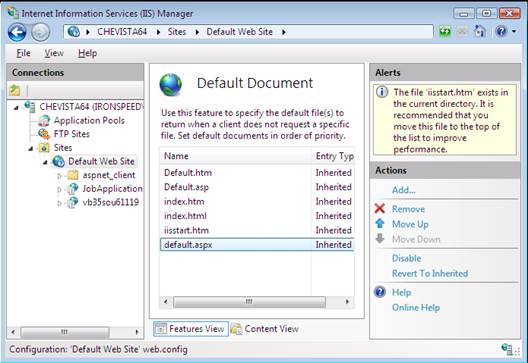Open breadcrumb arrow after CHEVISTA64
Screen dimensions: 528x363
point(158,32)
